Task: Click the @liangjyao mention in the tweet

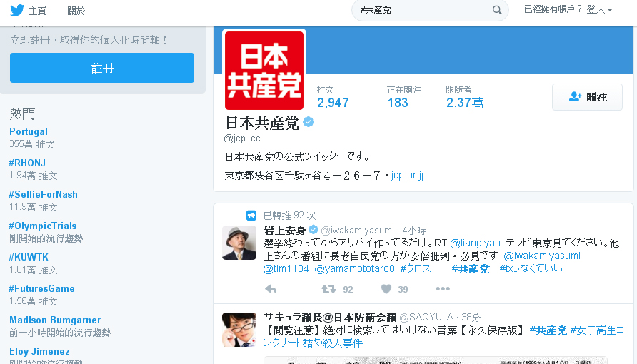Action: pos(476,243)
